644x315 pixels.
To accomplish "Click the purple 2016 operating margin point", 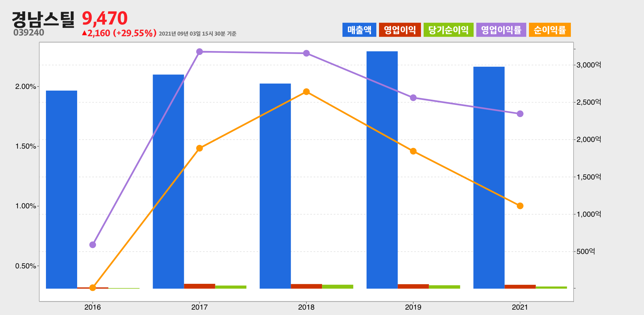I will (x=93, y=245).
